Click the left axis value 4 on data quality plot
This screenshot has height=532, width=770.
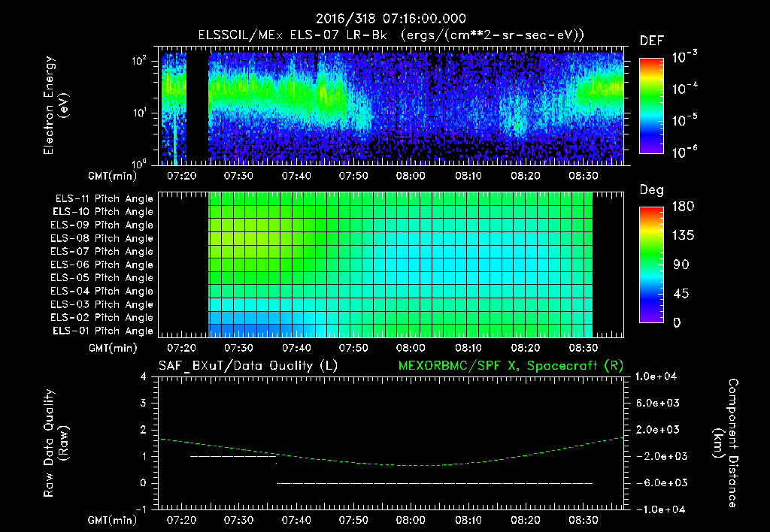coord(143,376)
